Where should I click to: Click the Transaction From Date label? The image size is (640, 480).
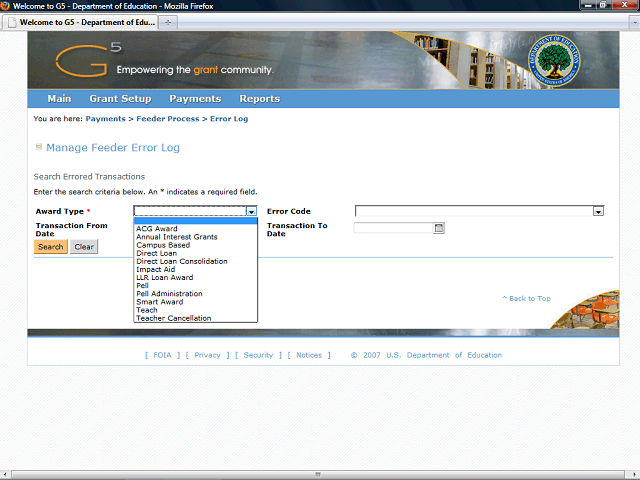71,229
